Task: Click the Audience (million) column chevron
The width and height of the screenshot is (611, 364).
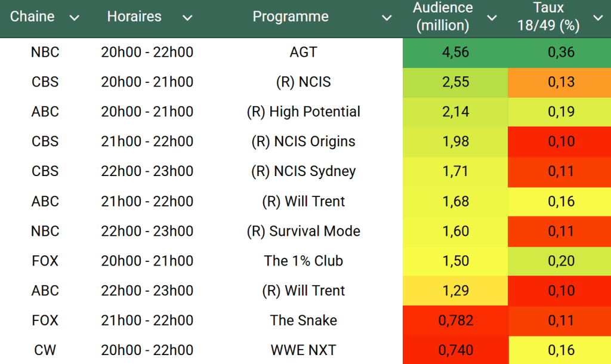Action: (492, 18)
